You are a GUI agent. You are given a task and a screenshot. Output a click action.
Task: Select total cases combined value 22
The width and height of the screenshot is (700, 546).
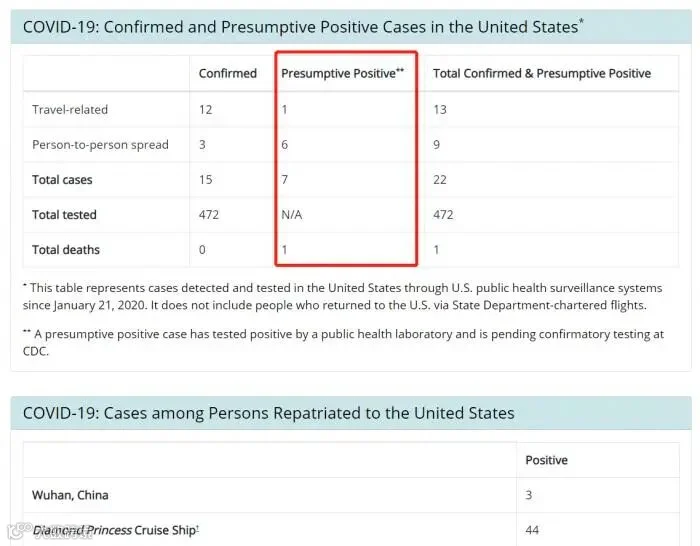440,179
